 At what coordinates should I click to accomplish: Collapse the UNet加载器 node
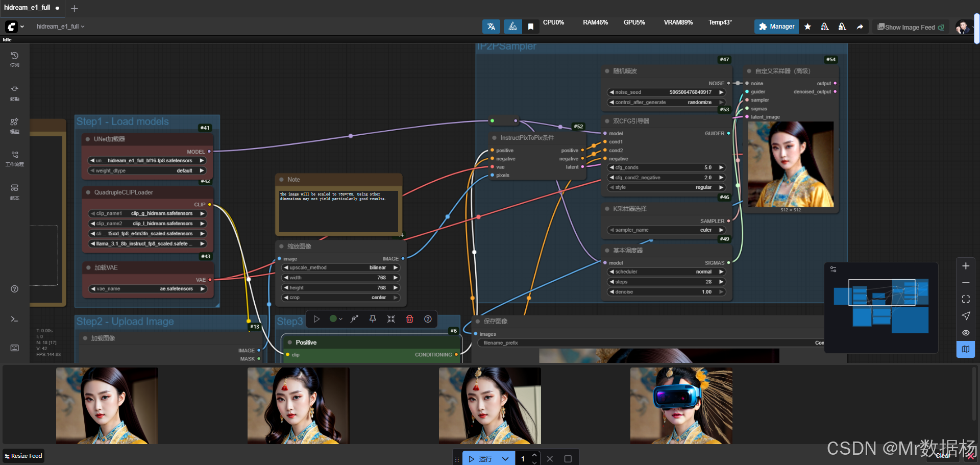coord(88,139)
